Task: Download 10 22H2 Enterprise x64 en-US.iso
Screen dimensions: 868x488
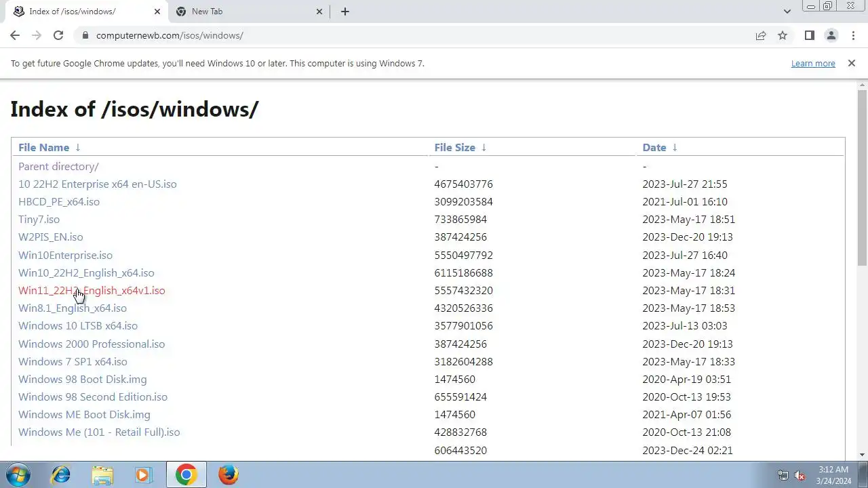Action: 98,184
